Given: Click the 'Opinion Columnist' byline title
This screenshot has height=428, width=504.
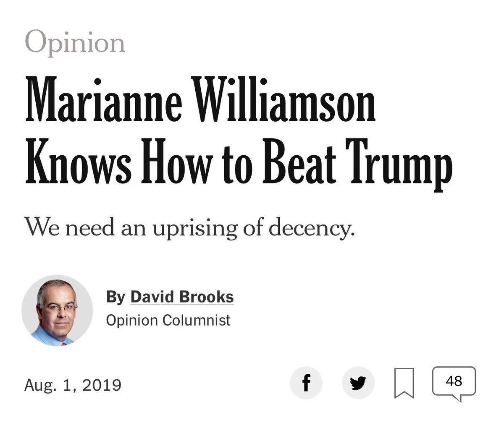Looking at the screenshot, I should pos(168,320).
